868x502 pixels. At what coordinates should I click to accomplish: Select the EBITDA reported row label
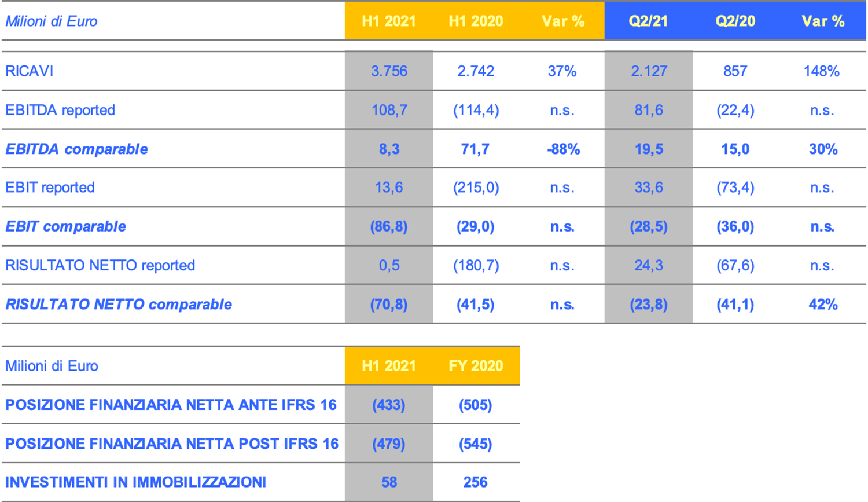coord(60,110)
